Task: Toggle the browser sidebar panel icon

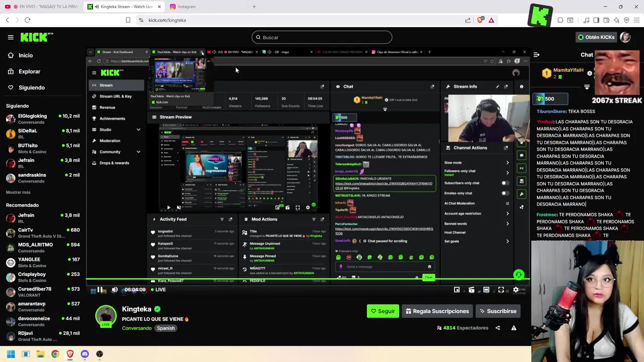Action: pos(596,20)
